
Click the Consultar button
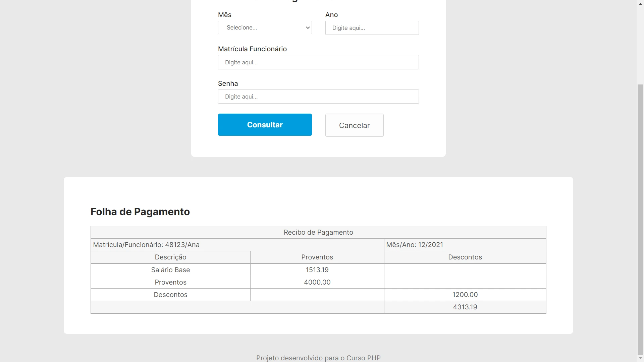[265, 125]
